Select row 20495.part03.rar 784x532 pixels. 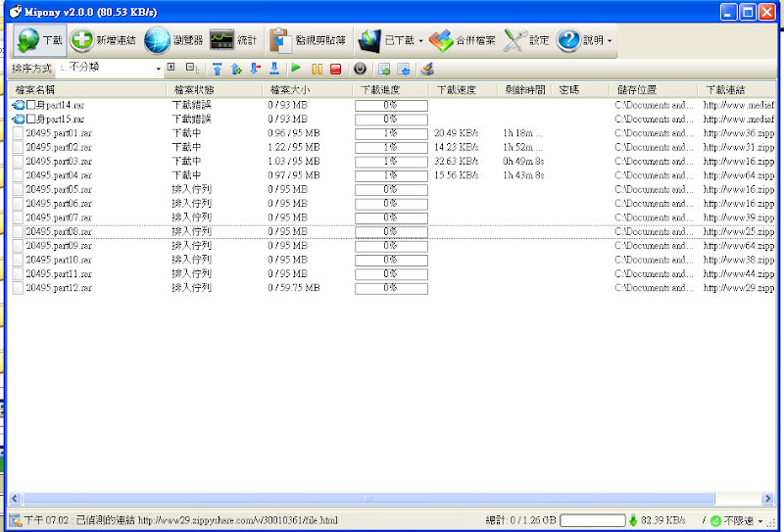[393, 161]
